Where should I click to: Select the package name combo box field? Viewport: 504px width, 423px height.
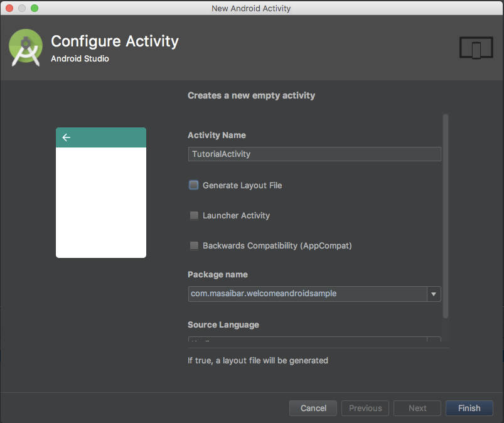click(314, 294)
